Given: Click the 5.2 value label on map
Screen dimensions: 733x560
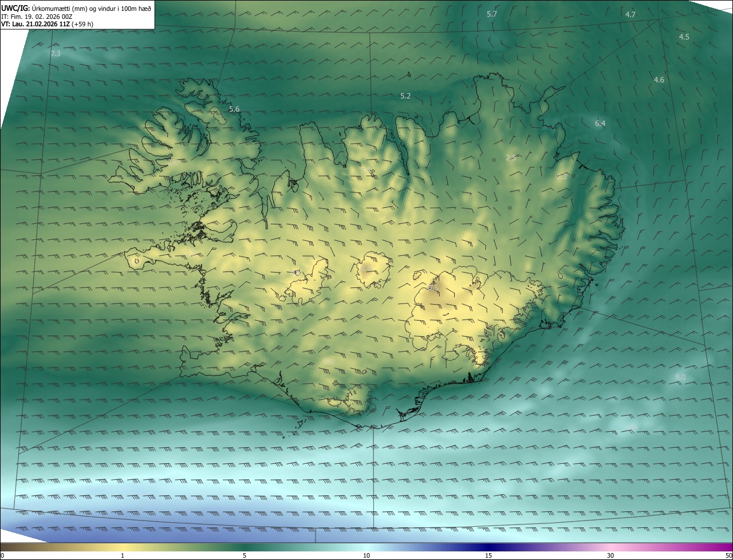Looking at the screenshot, I should (x=405, y=96).
